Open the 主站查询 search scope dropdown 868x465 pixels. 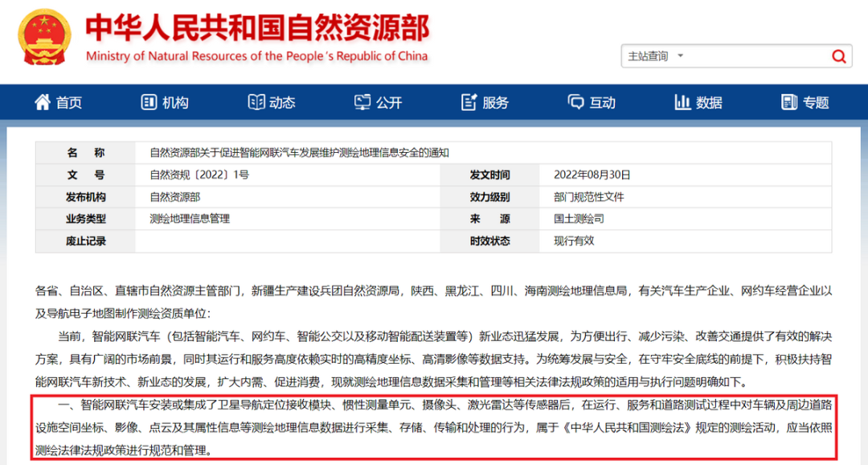tap(656, 56)
